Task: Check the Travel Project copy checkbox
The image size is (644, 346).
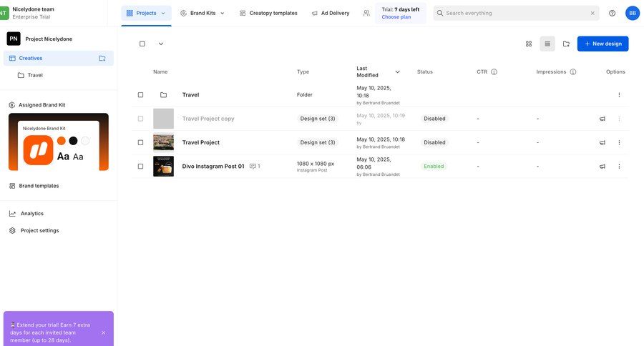Action: 140,119
